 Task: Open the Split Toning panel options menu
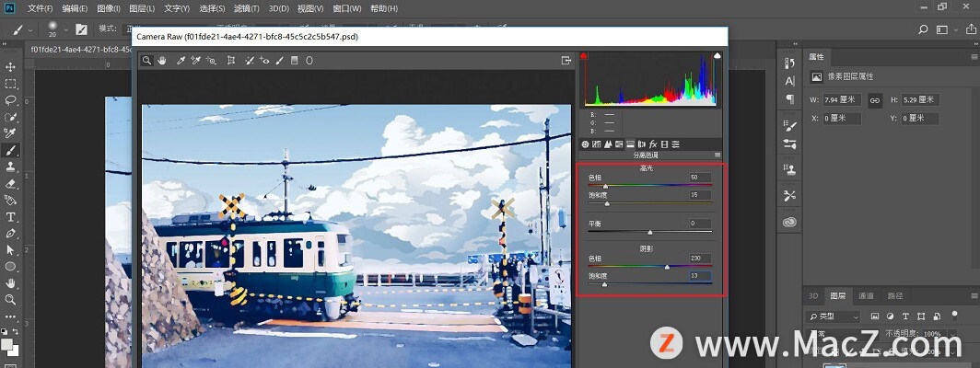[x=717, y=155]
